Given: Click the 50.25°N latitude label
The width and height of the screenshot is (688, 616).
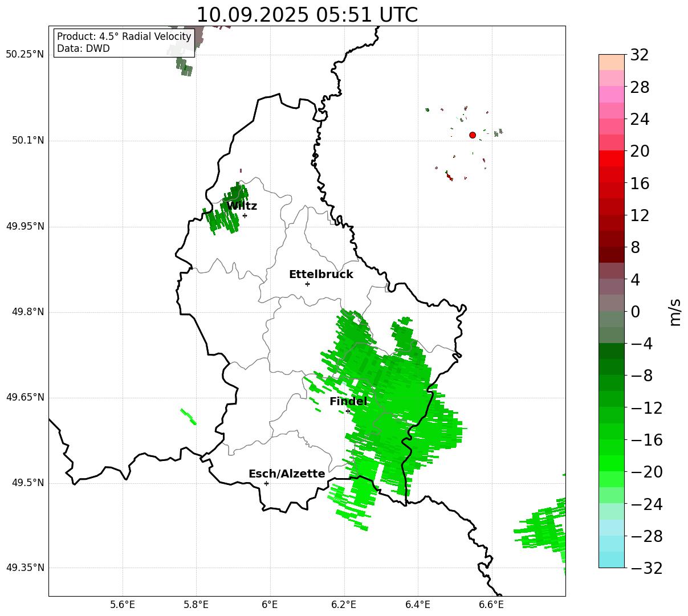Looking at the screenshot, I should pyautogui.click(x=25, y=55).
